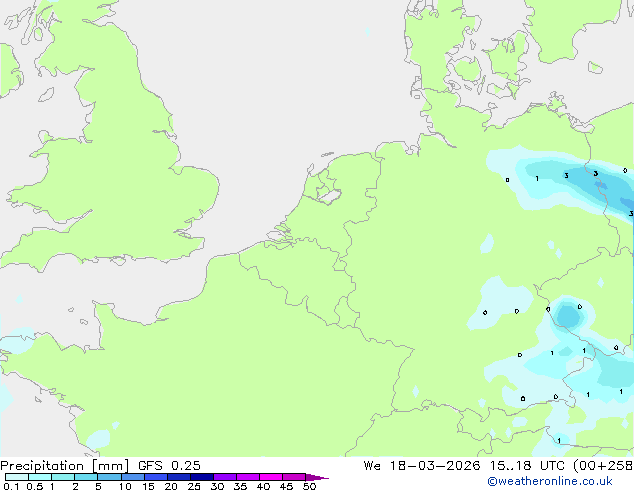This screenshot has width=634, height=490.
Task: Click the '10' legend scale label
Action: 125,486
